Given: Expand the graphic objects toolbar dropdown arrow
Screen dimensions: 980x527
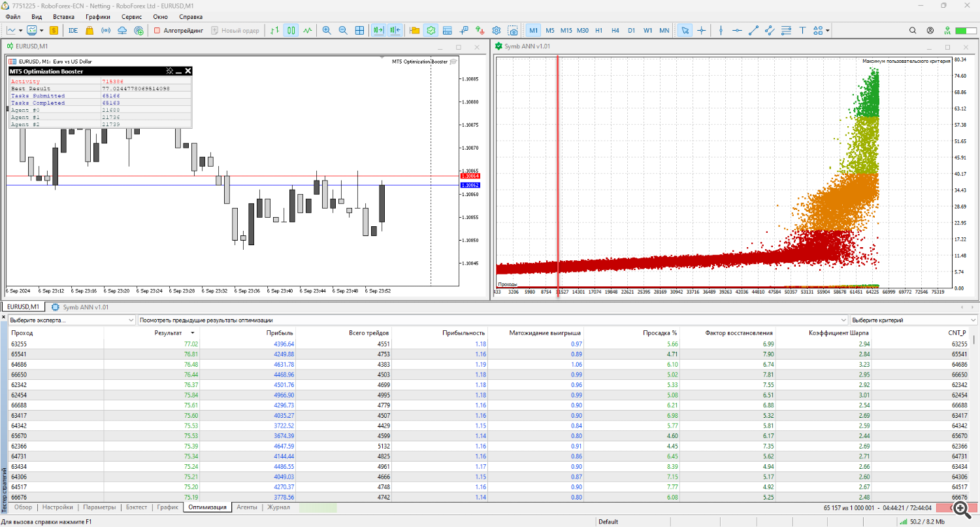Looking at the screenshot, I should click(828, 30).
